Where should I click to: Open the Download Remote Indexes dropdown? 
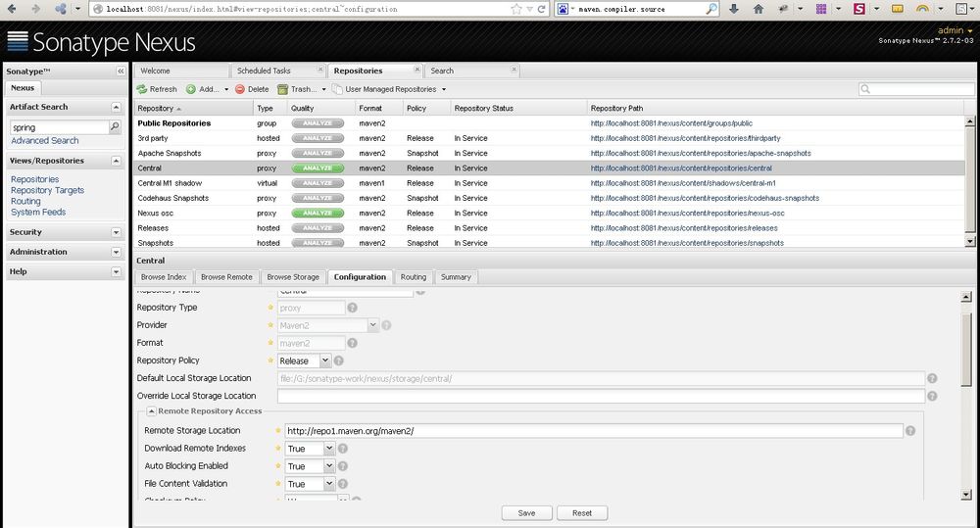328,449
